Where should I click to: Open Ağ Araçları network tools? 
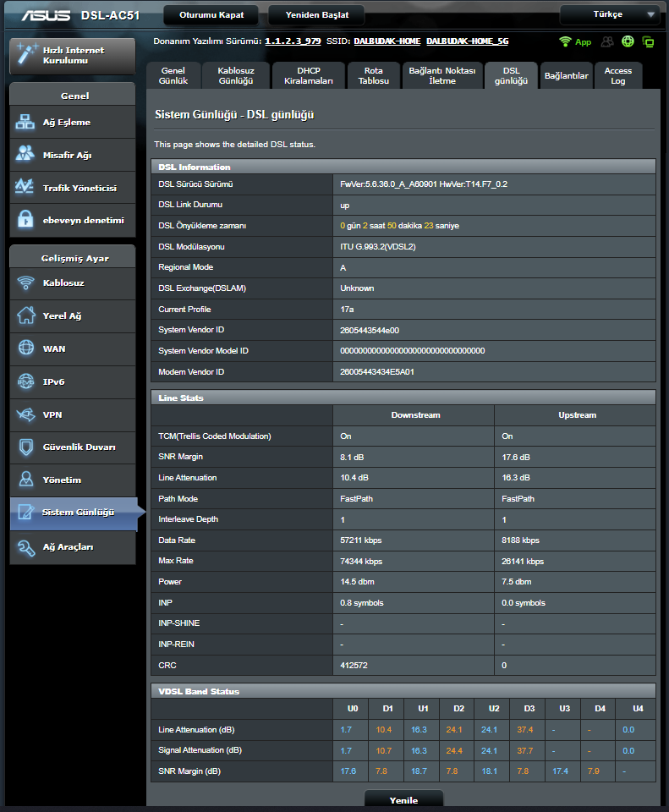73,547
